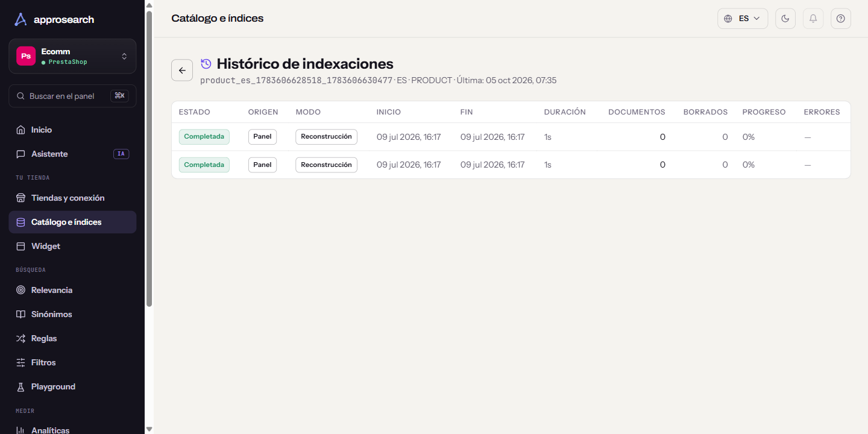Click the history clock icon beside title
868x434 pixels.
206,63
